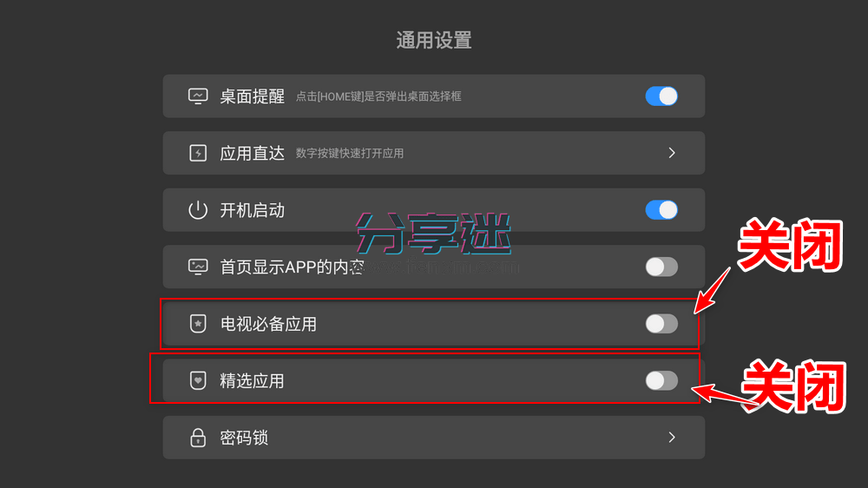868x488 pixels.
Task: Click the 首页显示APP的内容 screen icon
Action: (198, 267)
